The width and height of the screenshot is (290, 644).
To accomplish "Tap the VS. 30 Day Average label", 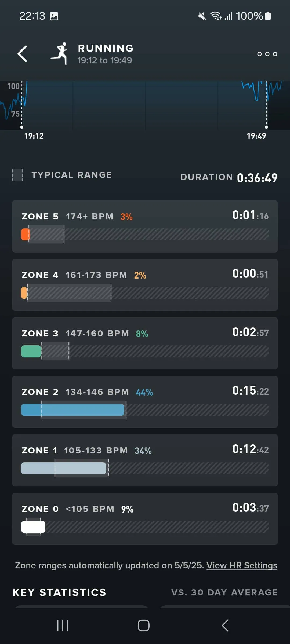I will [x=224, y=592].
